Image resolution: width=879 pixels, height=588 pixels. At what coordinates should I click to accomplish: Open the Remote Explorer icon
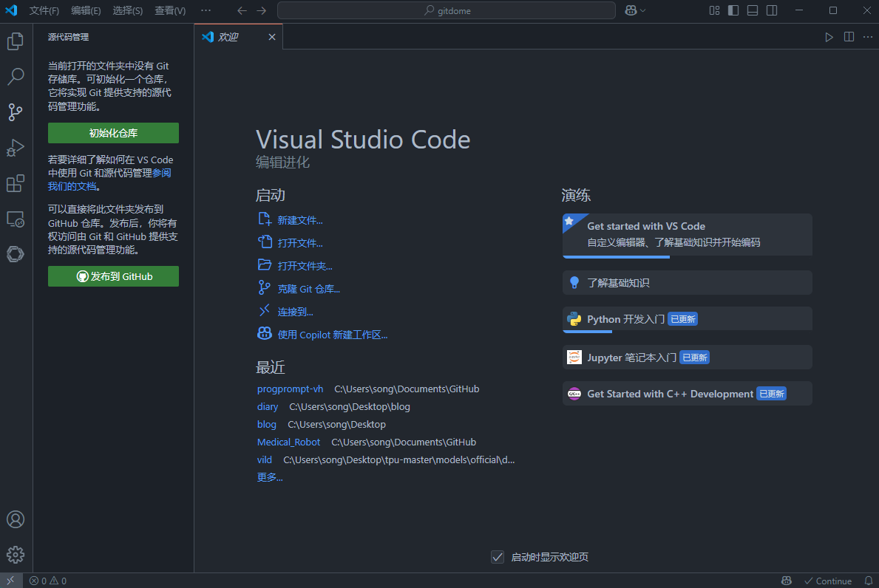pyautogui.click(x=16, y=219)
